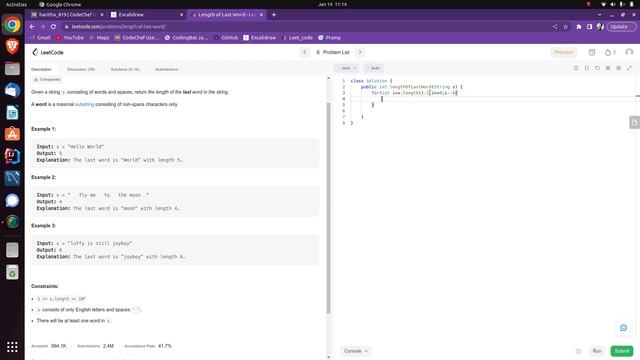
Task: Open the Pramp bookmark
Action: click(329, 38)
